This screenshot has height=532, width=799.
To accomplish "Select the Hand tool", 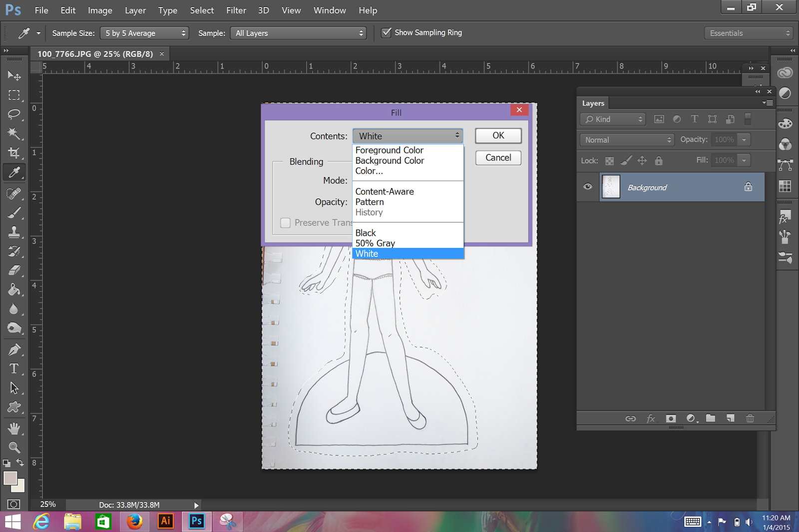I will pyautogui.click(x=14, y=428).
